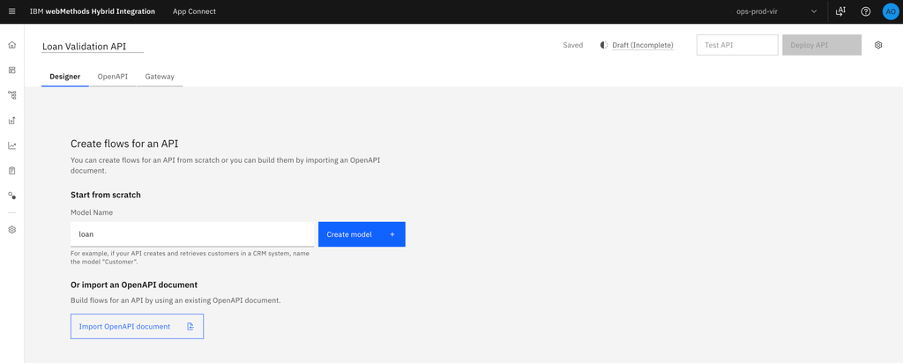Click the "Saved" status text
Viewport: 904px width, 364px height.
click(x=573, y=45)
